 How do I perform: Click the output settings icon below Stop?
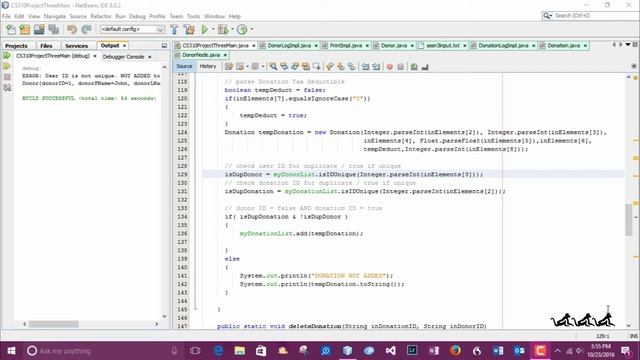[x=7, y=87]
